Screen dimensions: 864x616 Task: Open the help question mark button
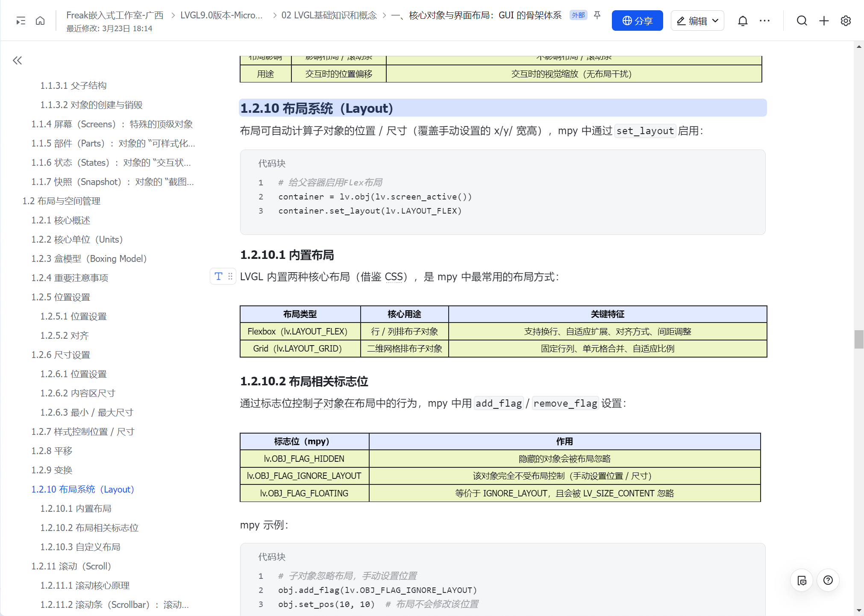tap(828, 580)
